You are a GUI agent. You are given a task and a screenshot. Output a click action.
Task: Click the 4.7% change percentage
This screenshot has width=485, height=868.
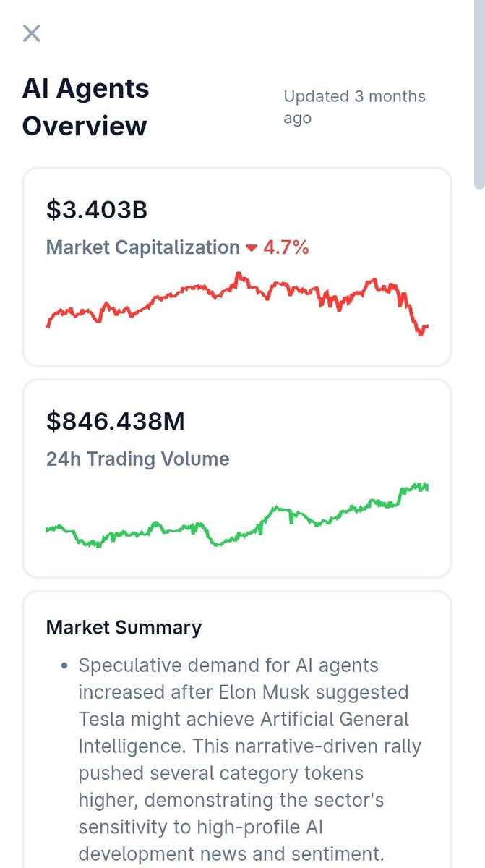pos(286,247)
